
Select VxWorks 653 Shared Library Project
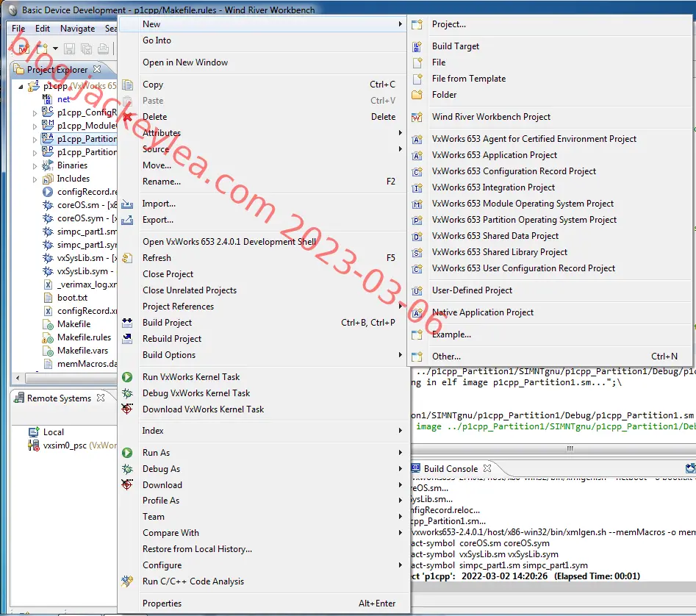[550, 252]
